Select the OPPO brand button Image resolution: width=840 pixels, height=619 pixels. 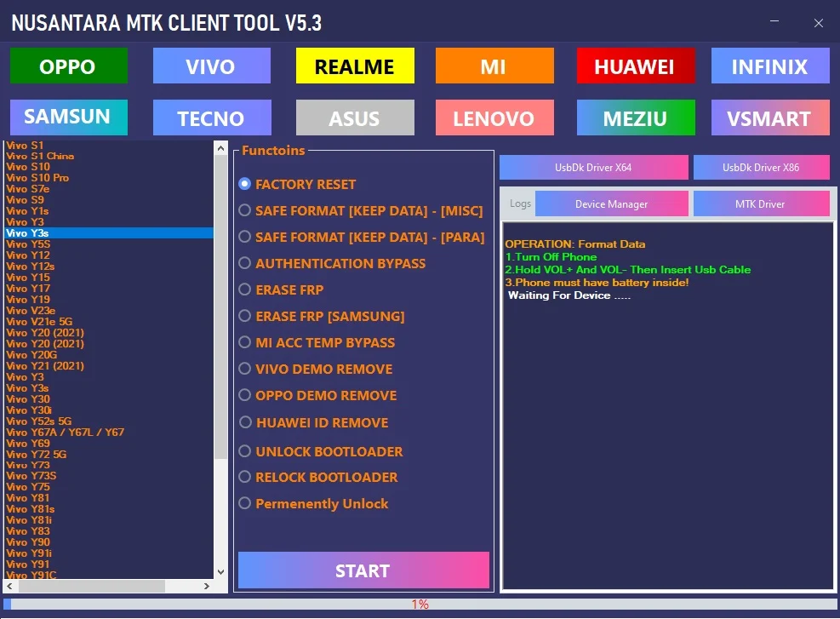69,66
